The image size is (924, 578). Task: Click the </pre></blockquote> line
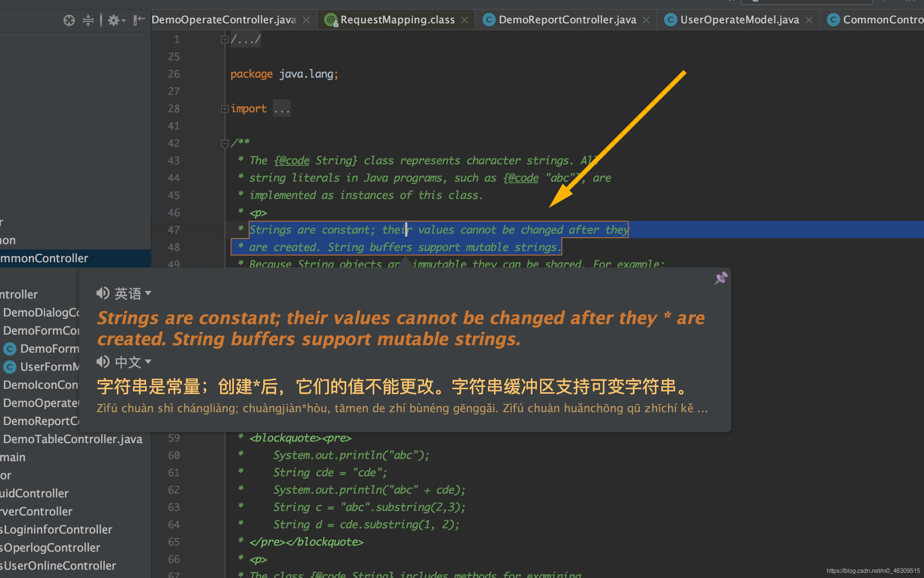[306, 542]
